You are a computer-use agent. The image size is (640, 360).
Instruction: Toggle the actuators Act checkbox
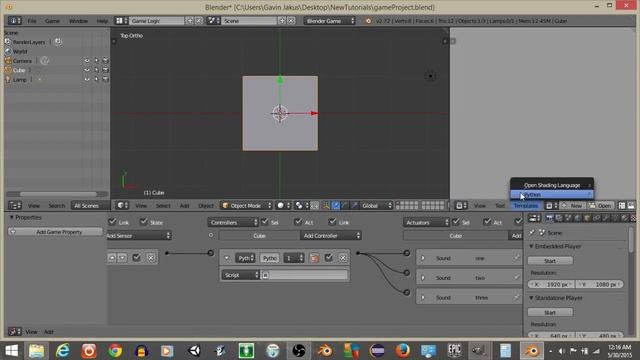pos(487,222)
